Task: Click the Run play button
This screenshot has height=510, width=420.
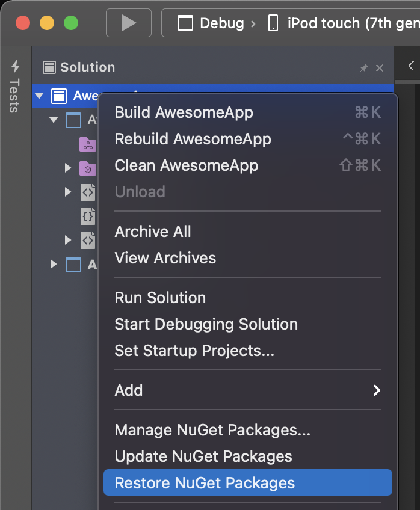Action: click(129, 23)
